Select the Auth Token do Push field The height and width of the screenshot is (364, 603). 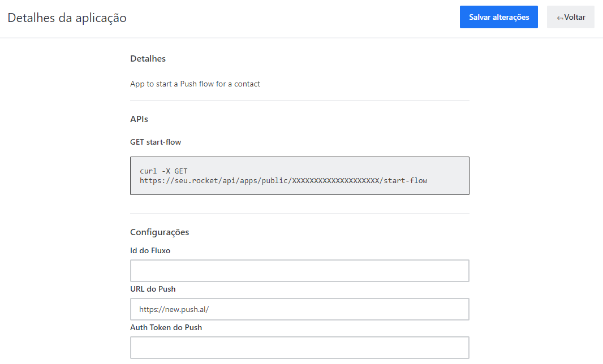click(x=300, y=348)
